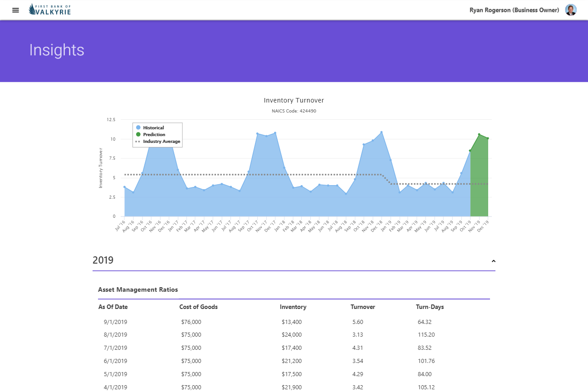Click the $17,400 inventory value

(x=291, y=348)
